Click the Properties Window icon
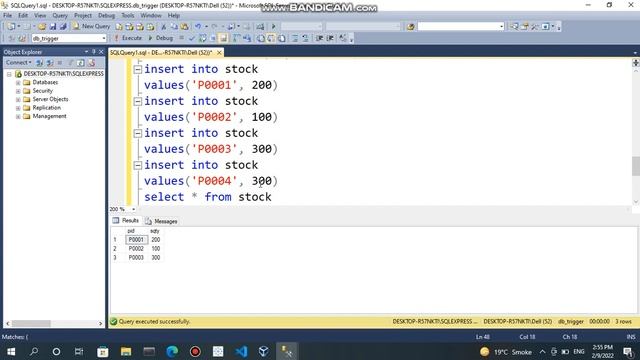 click(x=524, y=27)
